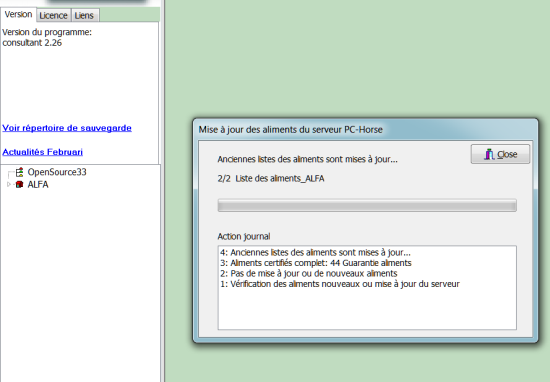Select journal line 2: Pas de mise à jour
The height and width of the screenshot is (382, 550).
coord(309,273)
